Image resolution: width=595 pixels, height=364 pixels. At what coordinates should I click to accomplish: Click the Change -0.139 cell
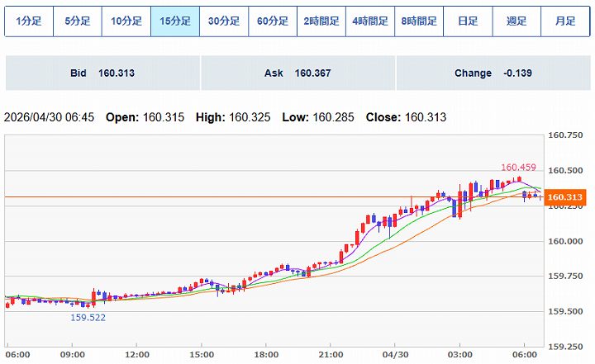point(493,73)
